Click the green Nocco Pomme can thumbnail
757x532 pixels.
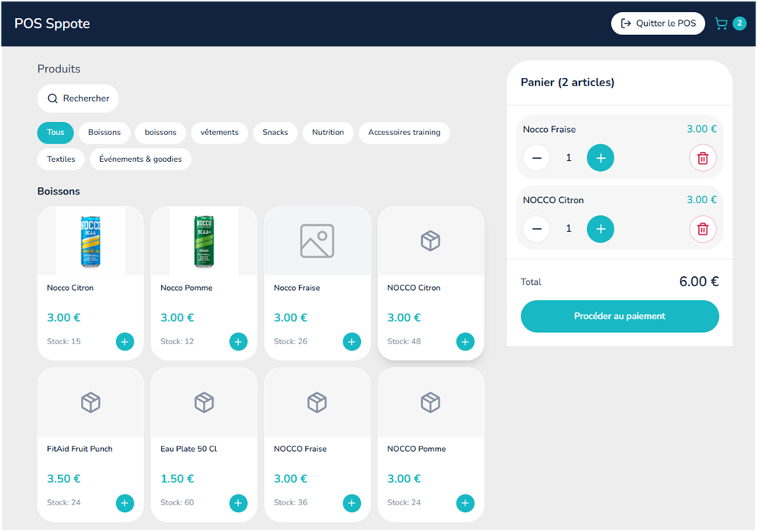[x=204, y=241]
